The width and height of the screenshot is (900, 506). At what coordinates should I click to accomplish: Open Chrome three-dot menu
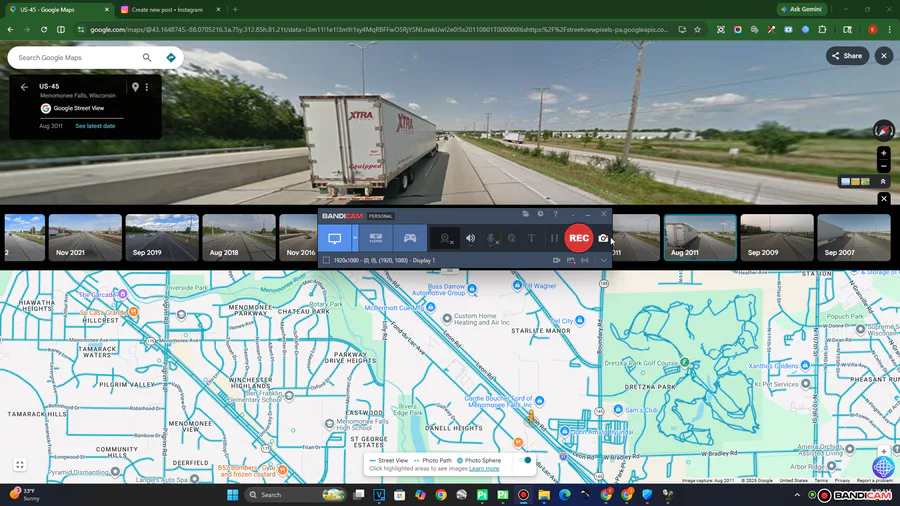[890, 30]
